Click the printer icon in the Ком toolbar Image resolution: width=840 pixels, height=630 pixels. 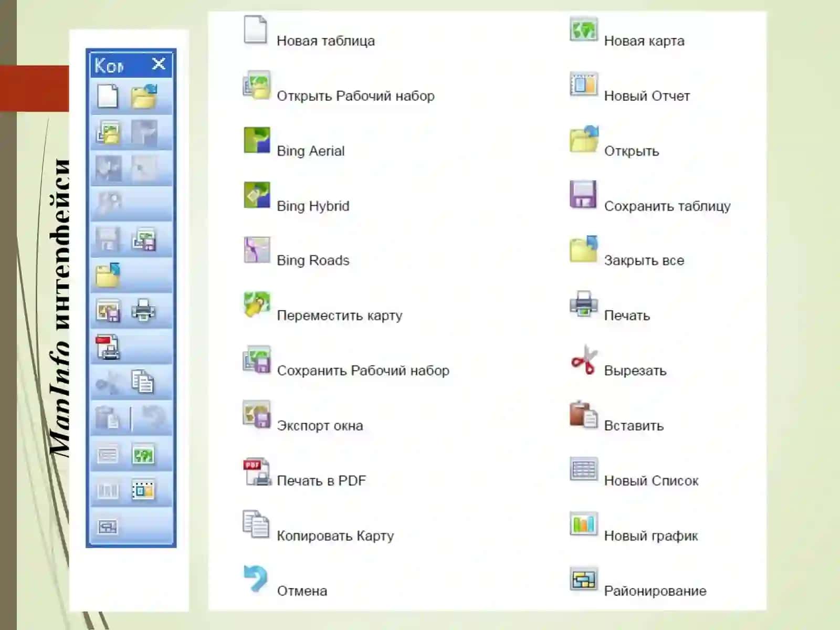[143, 310]
